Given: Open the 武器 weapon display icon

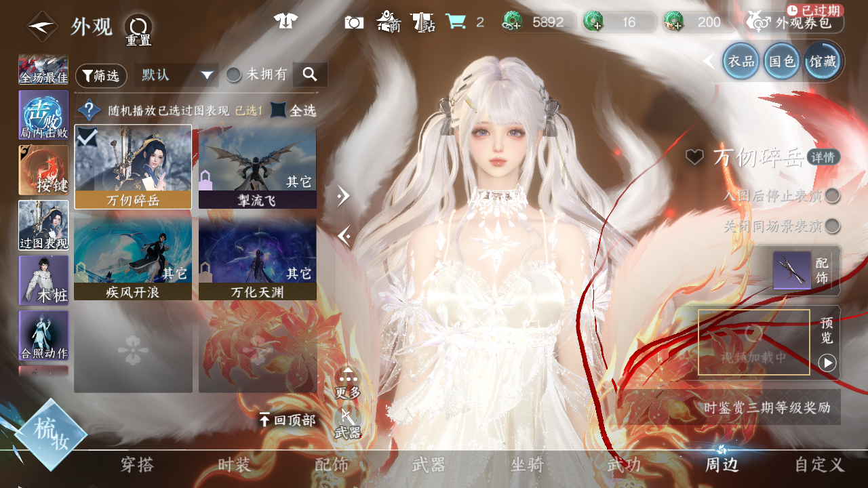Looking at the screenshot, I should [x=347, y=423].
